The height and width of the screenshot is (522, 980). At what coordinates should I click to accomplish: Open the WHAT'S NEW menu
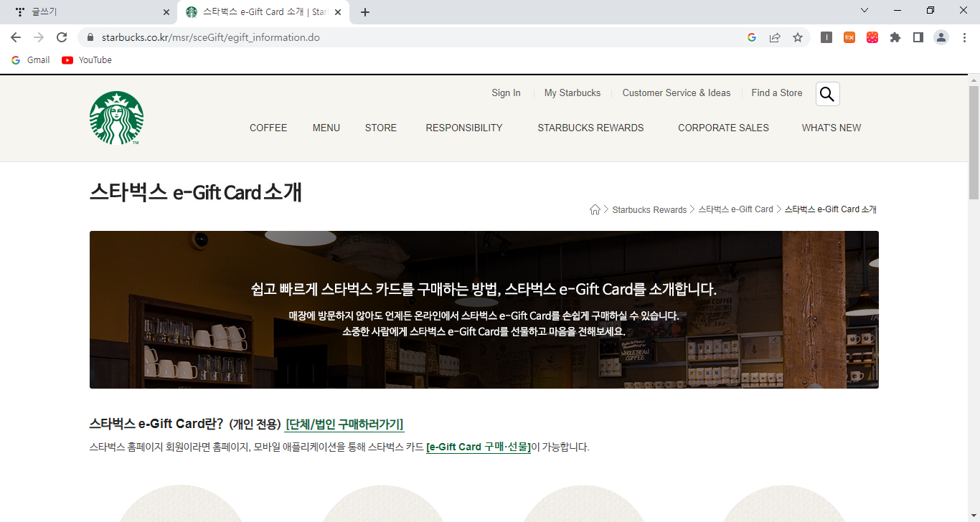click(x=831, y=128)
